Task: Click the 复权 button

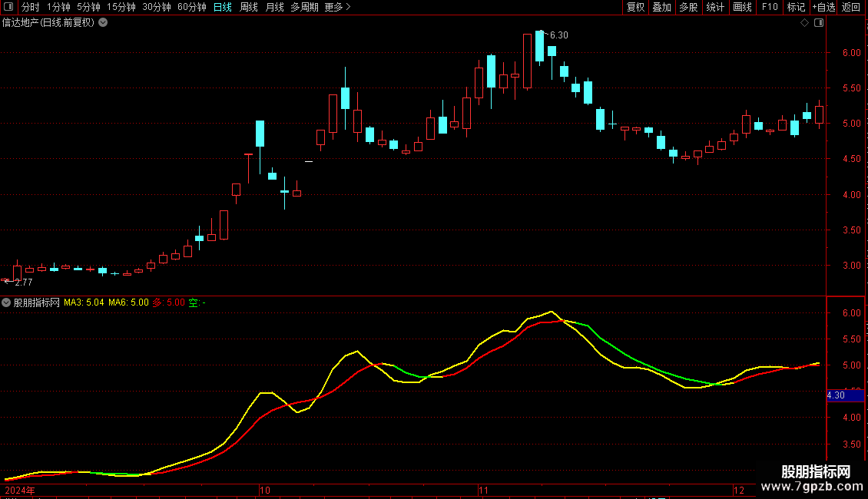Action: tap(635, 7)
